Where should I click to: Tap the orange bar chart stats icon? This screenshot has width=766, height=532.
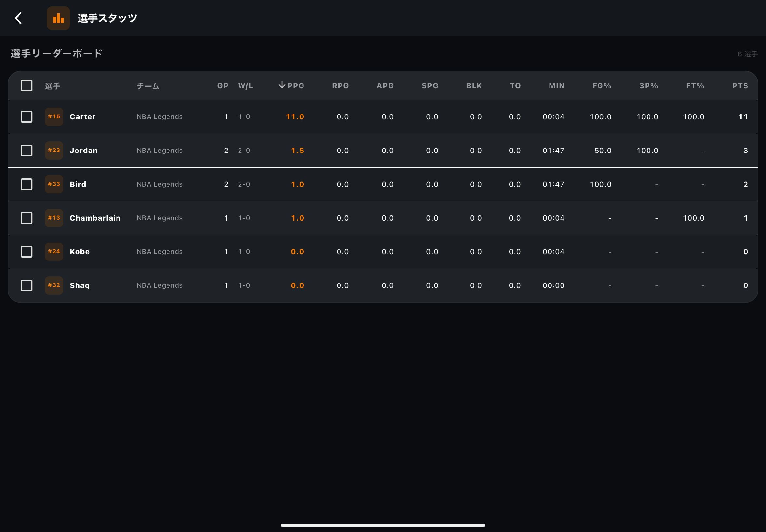point(58,18)
